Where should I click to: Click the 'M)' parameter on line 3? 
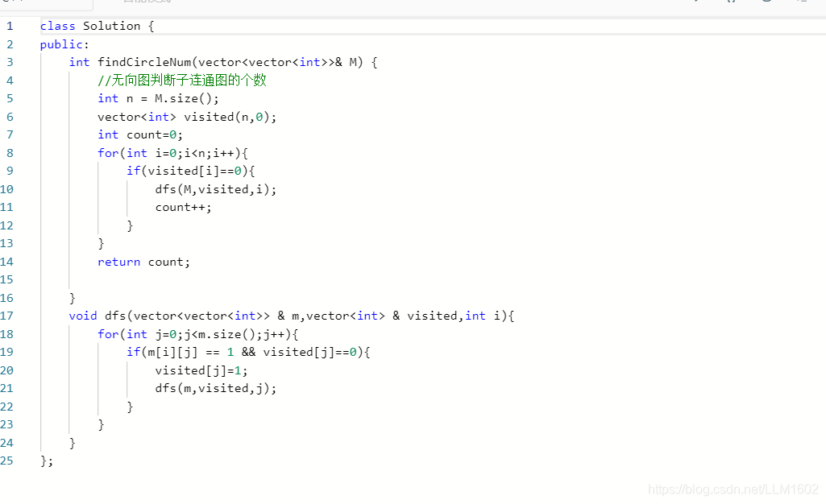click(356, 62)
